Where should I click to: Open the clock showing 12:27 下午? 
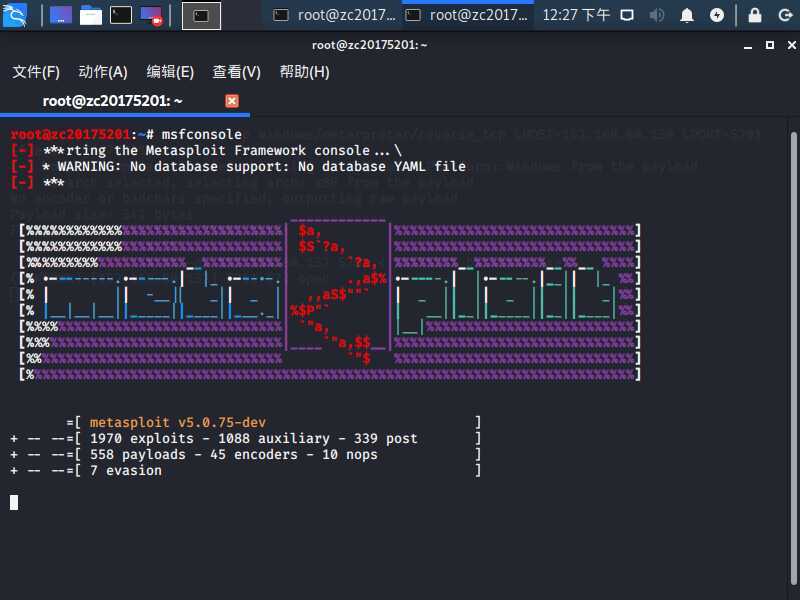click(576, 15)
